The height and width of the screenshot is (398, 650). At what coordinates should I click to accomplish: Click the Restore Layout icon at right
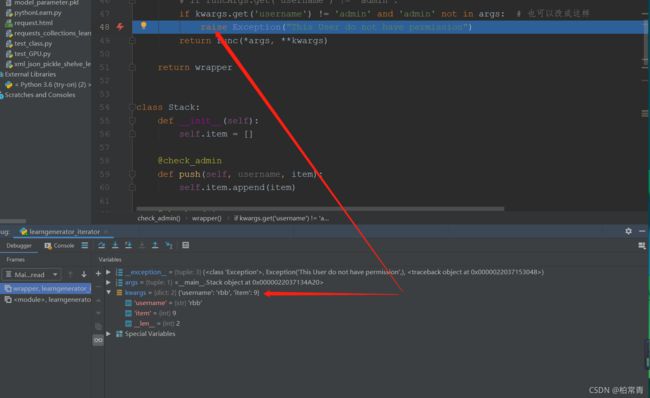point(642,246)
